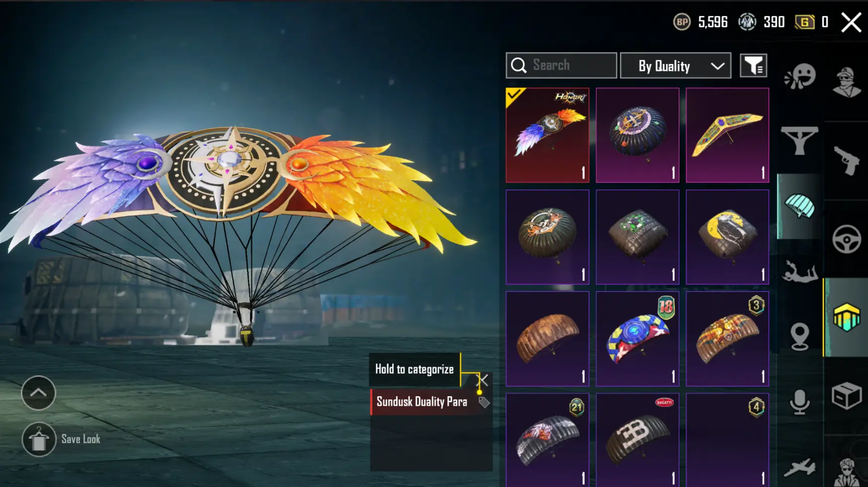
Task: Open the emote category icon
Action: tap(800, 76)
